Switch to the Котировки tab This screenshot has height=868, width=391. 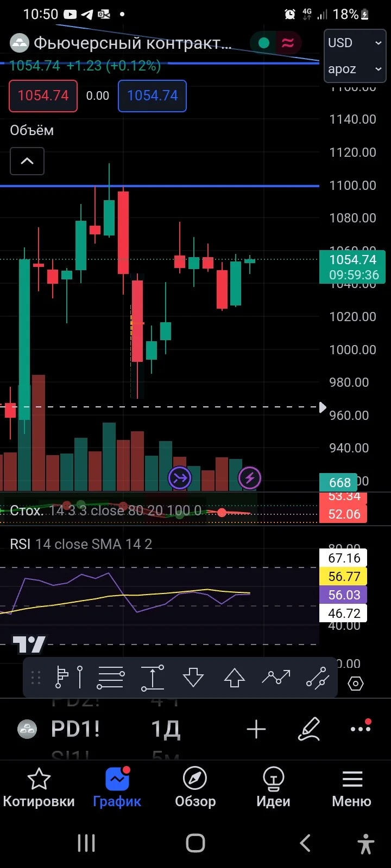coord(39,789)
